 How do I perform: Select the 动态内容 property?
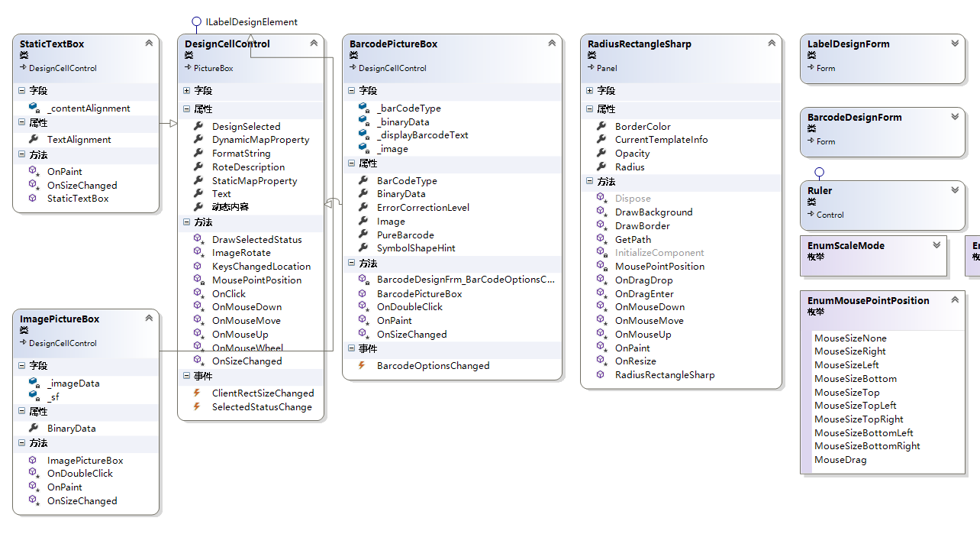(230, 207)
